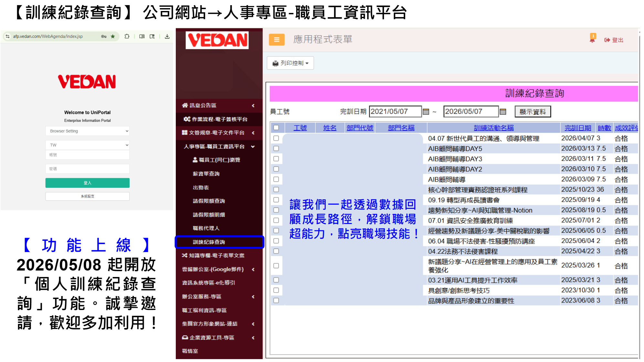Open 出勤表 submenu item
This screenshot has height=362, width=644.
(x=201, y=188)
